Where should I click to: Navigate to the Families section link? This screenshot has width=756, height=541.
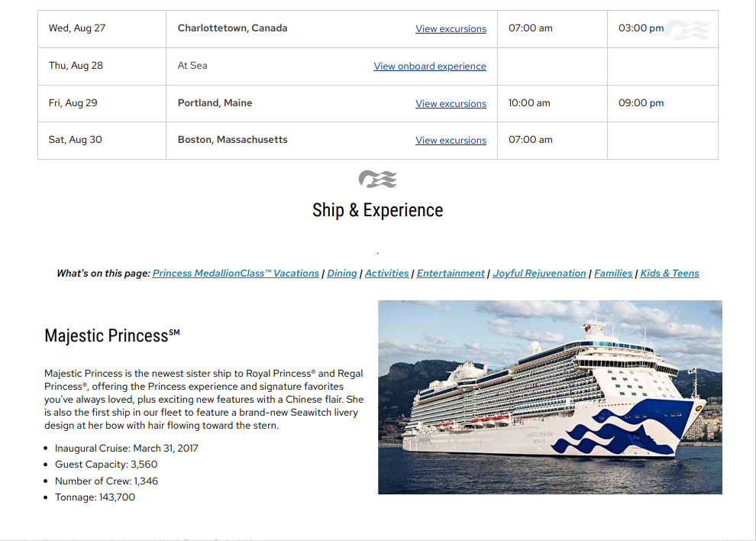(613, 274)
